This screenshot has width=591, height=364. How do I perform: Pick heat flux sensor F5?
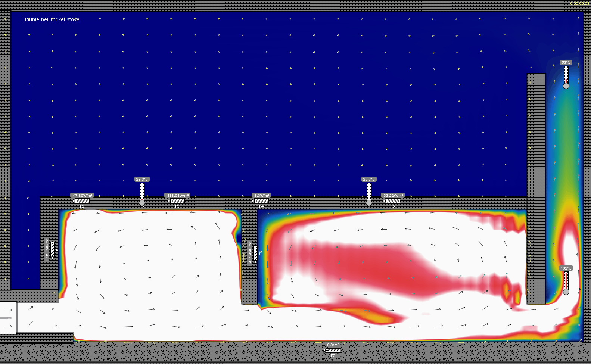point(393,201)
